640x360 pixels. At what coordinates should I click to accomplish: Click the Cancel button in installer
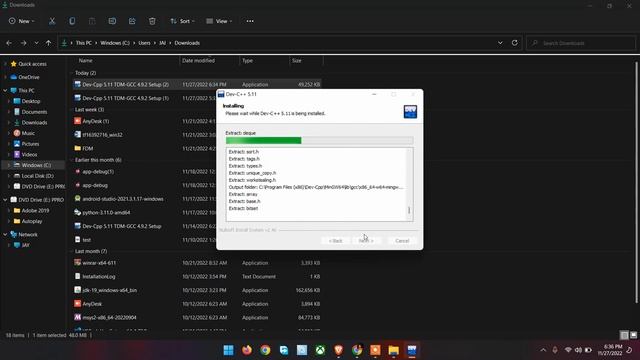[402, 240]
